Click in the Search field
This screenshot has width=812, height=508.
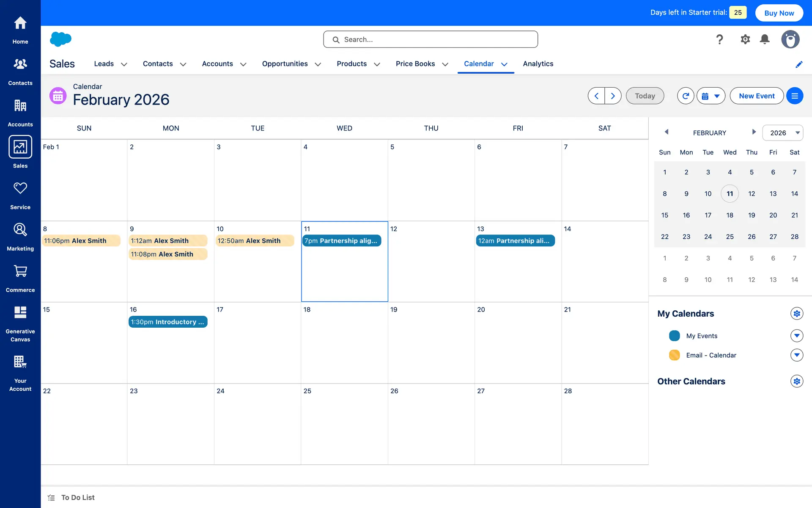tap(430, 39)
